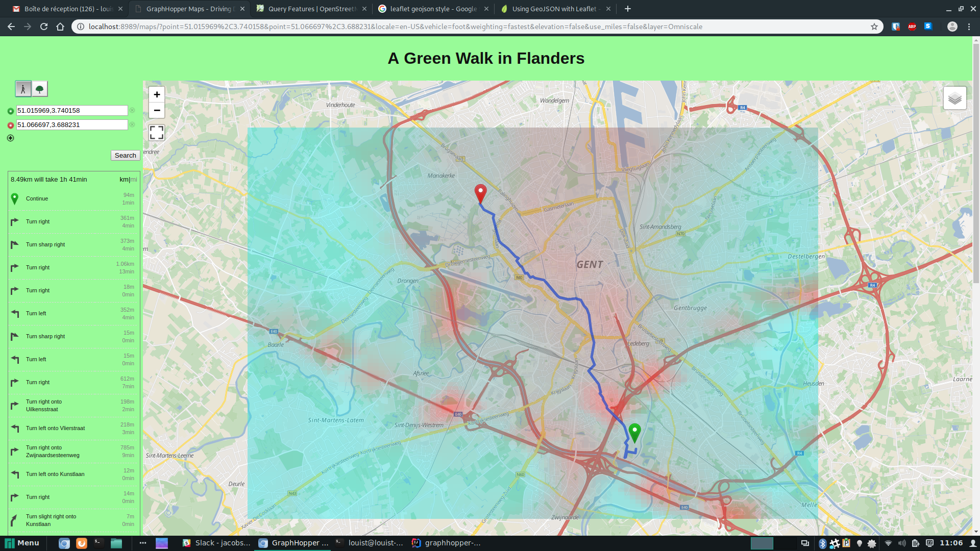This screenshot has height=551, width=980.
Task: Clear the destination coordinate with its x icon
Action: (132, 124)
